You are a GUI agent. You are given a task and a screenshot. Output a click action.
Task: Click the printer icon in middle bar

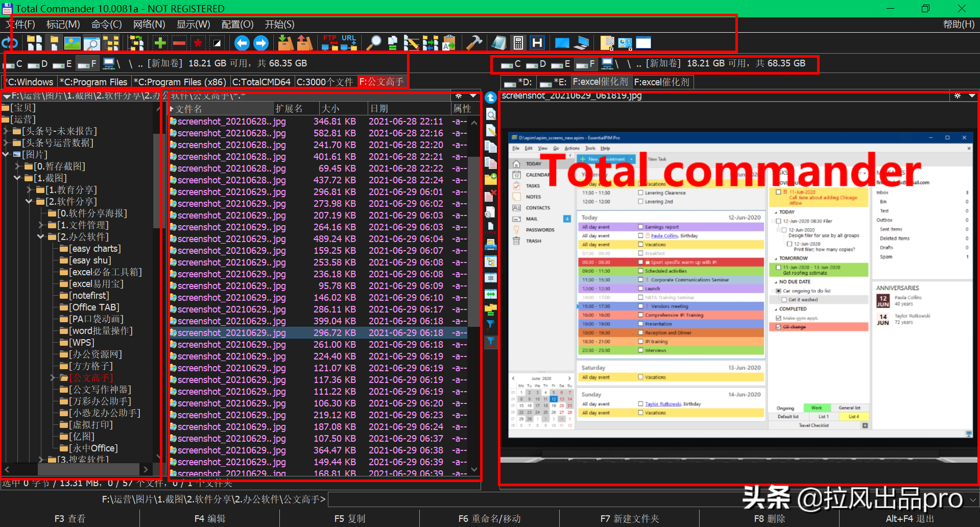coord(490,245)
